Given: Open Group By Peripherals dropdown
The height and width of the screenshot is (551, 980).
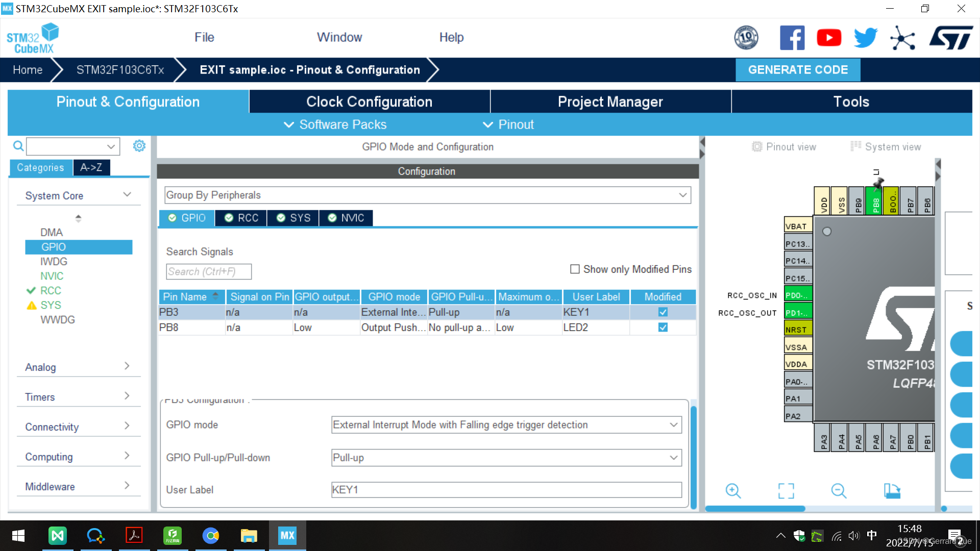Looking at the screenshot, I should coord(427,195).
